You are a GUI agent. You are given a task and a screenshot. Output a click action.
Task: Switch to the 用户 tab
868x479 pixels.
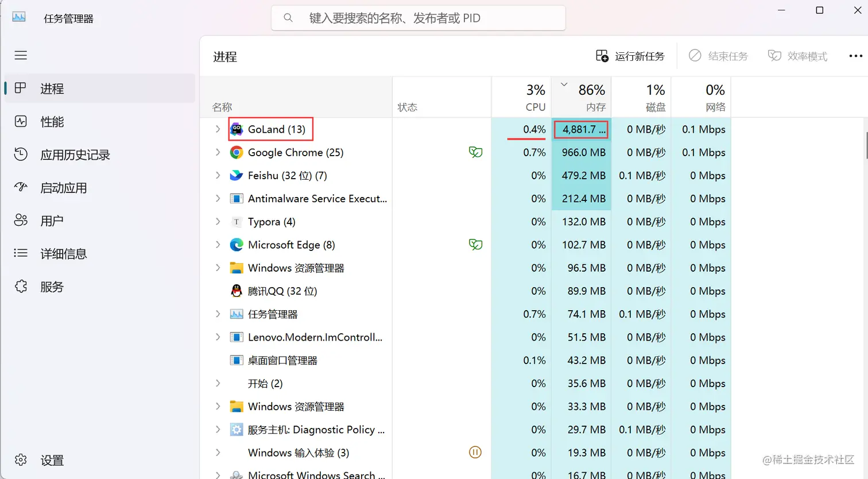coord(100,221)
